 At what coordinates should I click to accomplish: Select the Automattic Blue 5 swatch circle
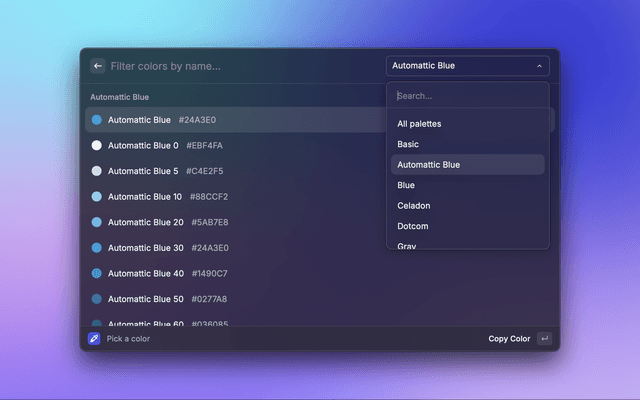pos(97,171)
